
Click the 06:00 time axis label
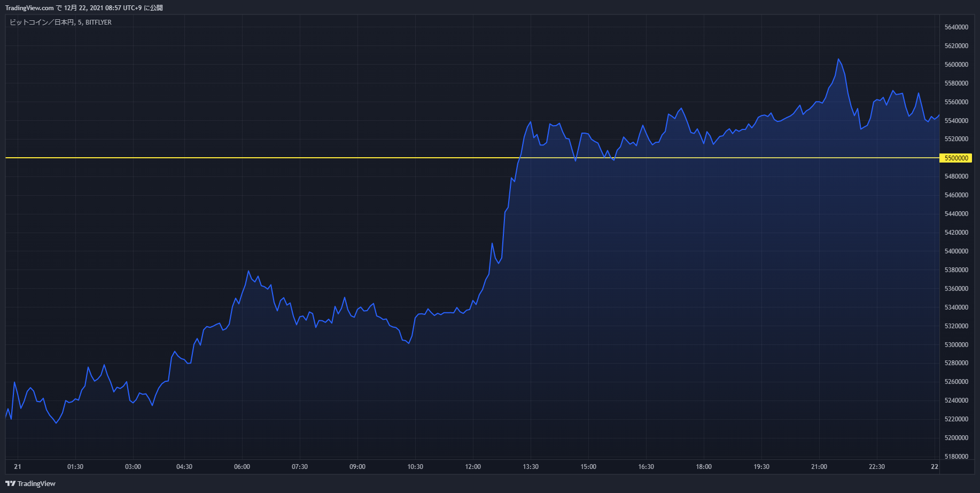click(x=242, y=467)
